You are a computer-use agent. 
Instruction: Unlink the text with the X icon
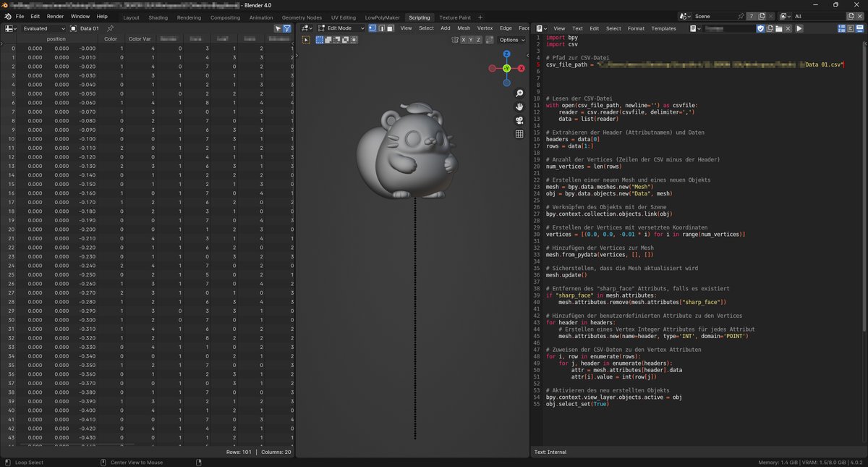[x=788, y=28]
